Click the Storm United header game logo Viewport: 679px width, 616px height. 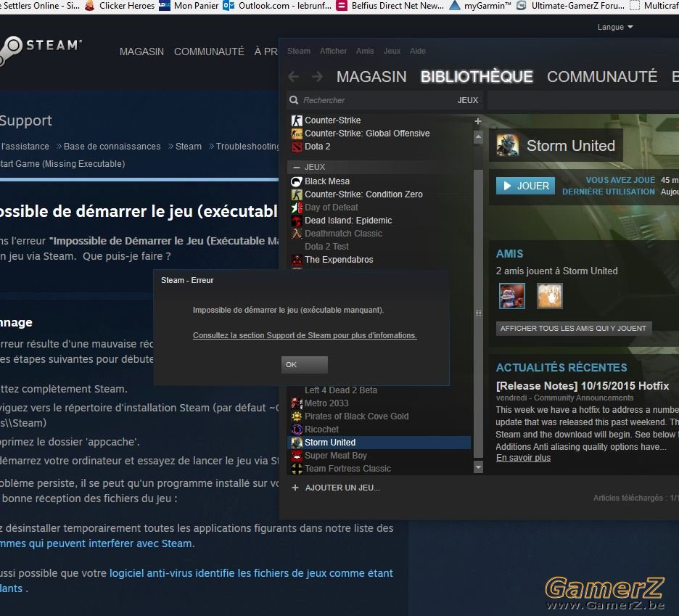pyautogui.click(x=508, y=145)
